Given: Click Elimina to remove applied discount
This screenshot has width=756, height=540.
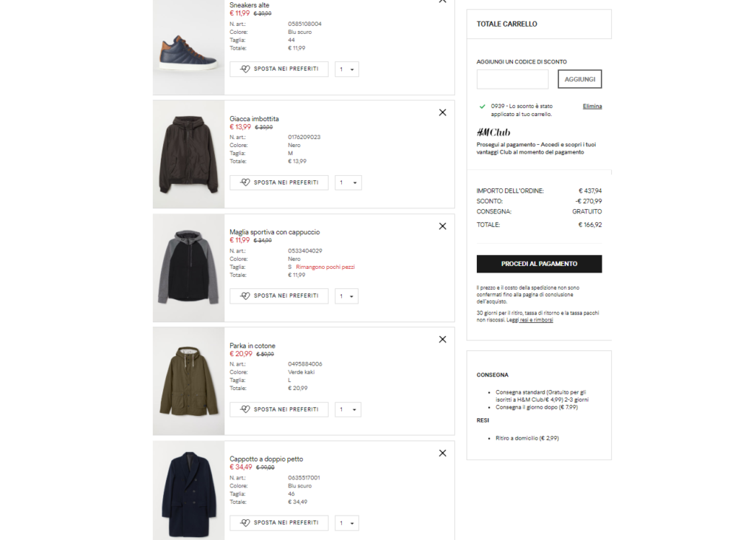Looking at the screenshot, I should [592, 106].
